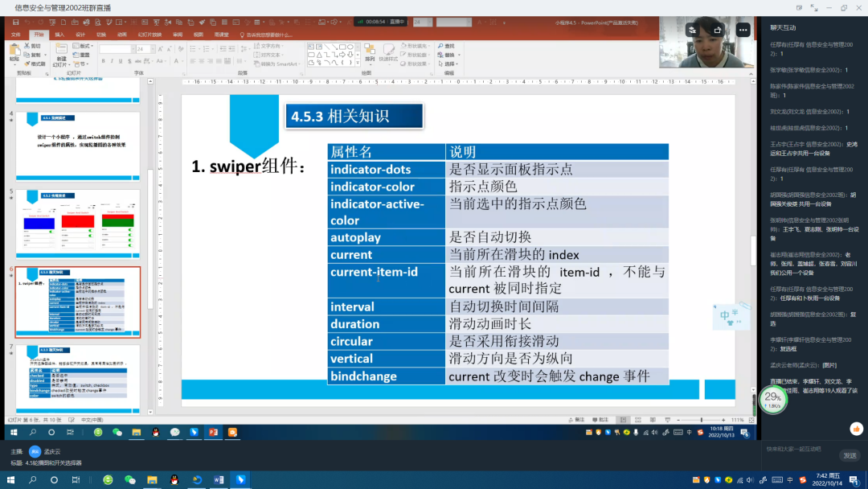
Task: Toggle text shadow (S) formatting
Action: coord(129,61)
